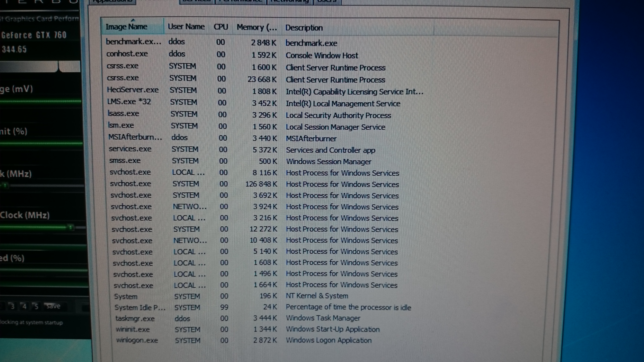Click the NT Kernel & System description

(317, 296)
